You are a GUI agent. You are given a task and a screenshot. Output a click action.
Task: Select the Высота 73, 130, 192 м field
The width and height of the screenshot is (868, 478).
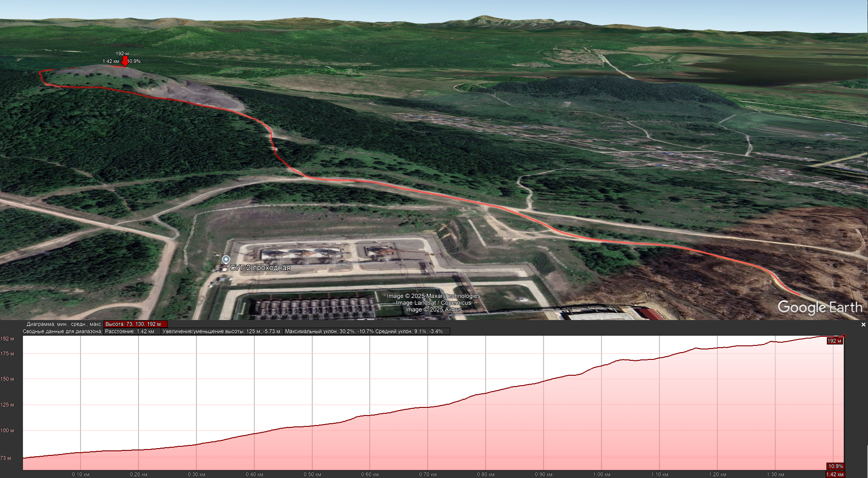(x=135, y=324)
